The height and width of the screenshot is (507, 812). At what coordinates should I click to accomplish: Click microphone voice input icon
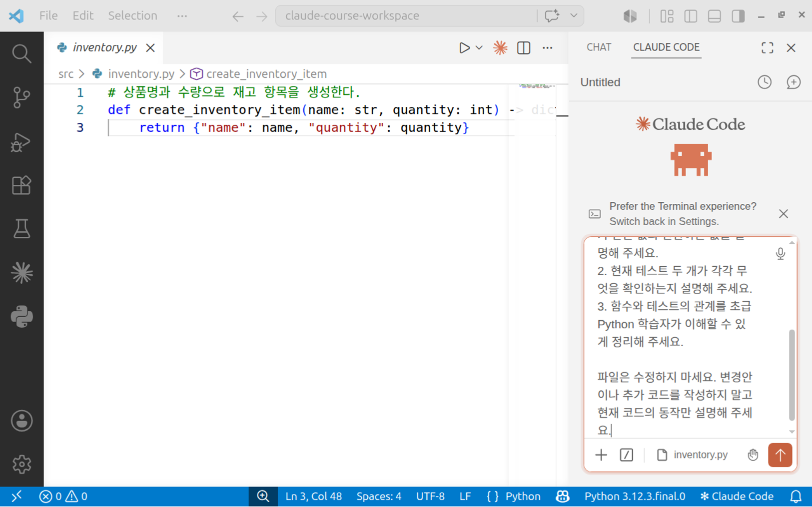[781, 254]
